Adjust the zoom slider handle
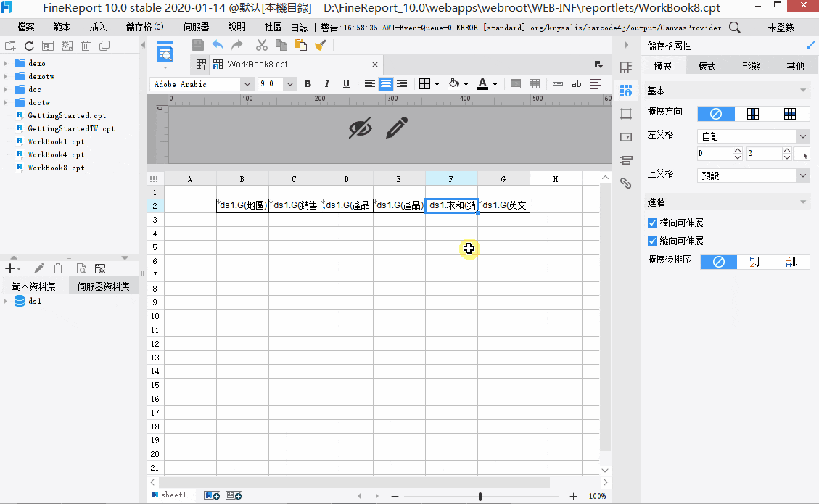The height and width of the screenshot is (504, 819). (x=480, y=496)
